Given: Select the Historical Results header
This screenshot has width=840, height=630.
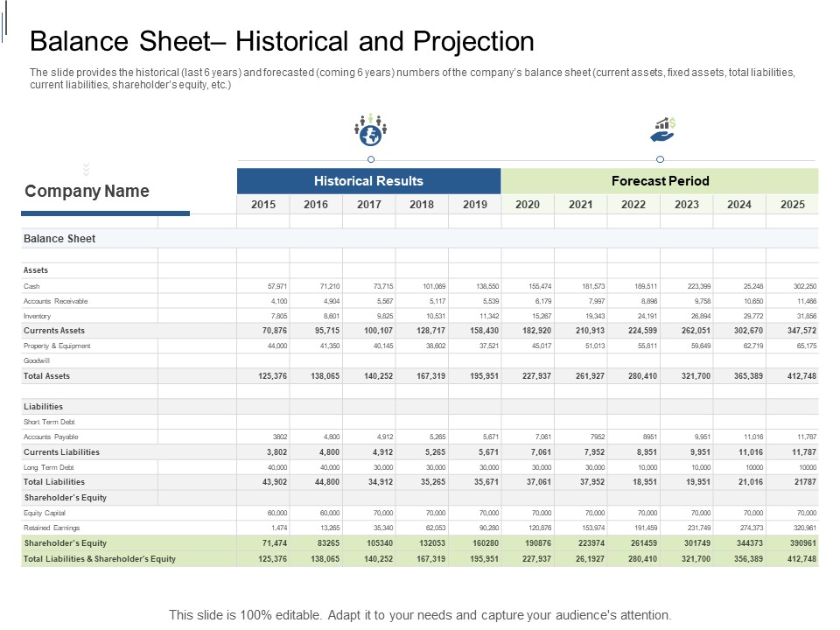Looking at the screenshot, I should click(x=368, y=181).
